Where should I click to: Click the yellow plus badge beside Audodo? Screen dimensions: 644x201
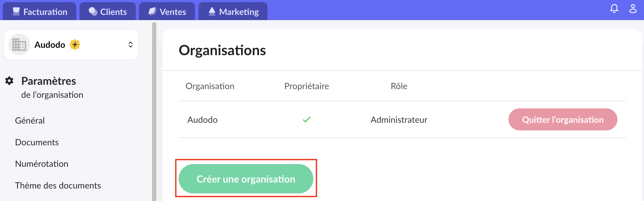75,45
